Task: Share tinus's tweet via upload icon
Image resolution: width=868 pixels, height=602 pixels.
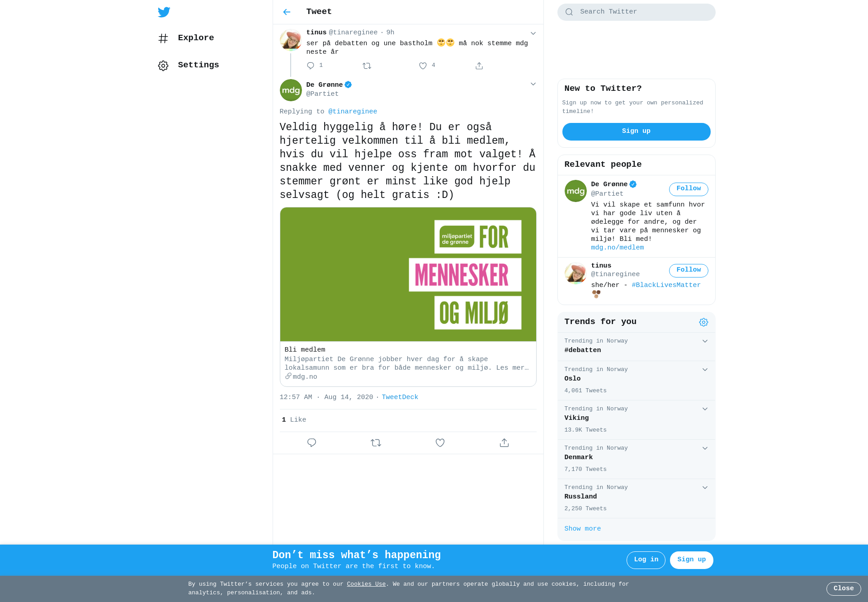Action: click(479, 66)
